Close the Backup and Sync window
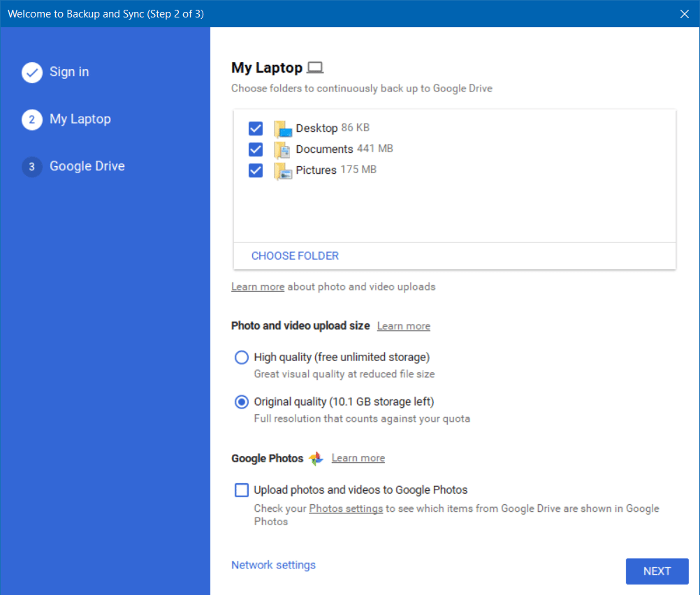The height and width of the screenshot is (595, 700). (x=685, y=14)
